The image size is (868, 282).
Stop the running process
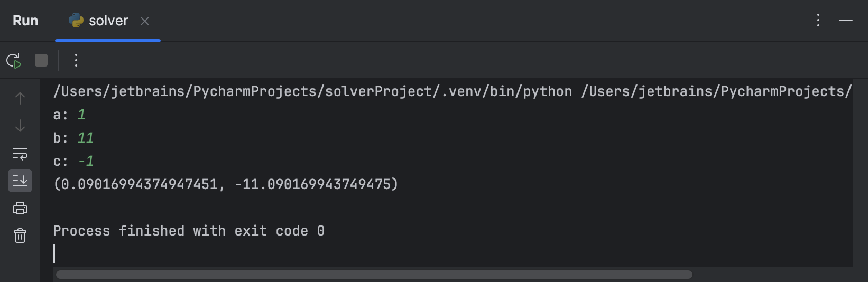coord(41,60)
